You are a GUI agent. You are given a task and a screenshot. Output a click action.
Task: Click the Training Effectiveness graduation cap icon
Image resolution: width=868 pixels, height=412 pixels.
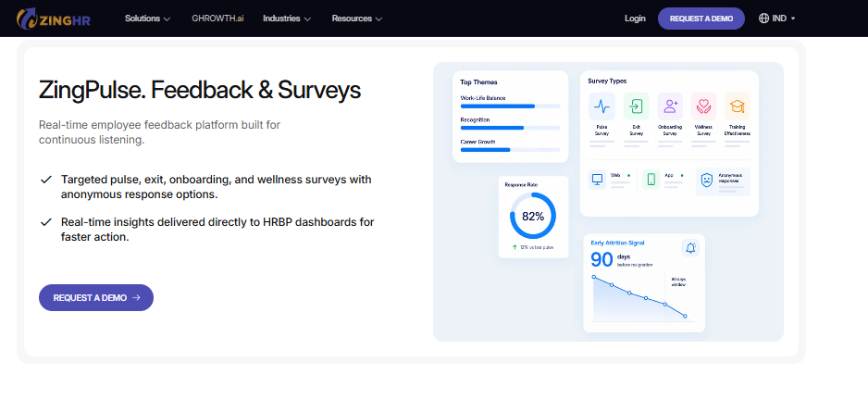[738, 106]
